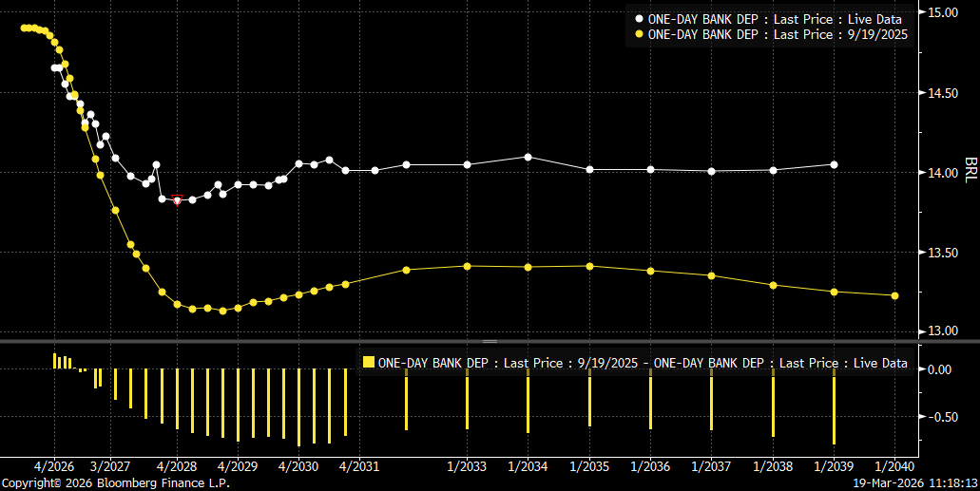Click the spread bar at 1/2039
Screen dimensions: 980x491
tap(834, 406)
